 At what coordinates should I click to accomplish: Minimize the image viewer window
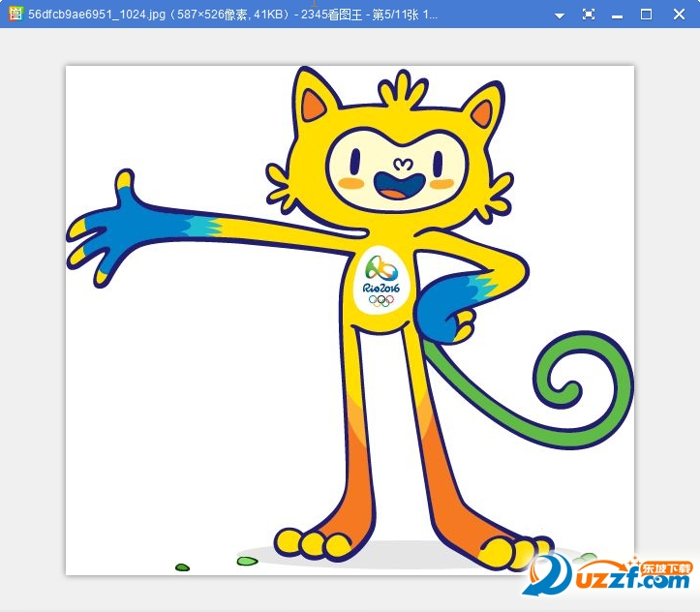pyautogui.click(x=618, y=16)
